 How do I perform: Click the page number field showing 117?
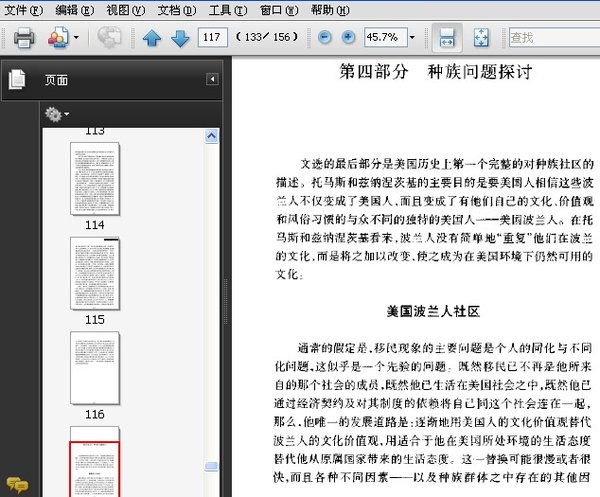click(213, 38)
